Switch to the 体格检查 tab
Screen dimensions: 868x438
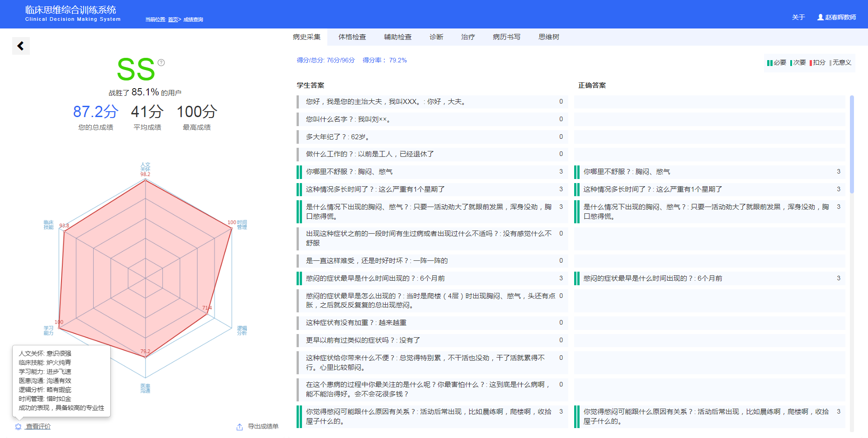pyautogui.click(x=352, y=37)
